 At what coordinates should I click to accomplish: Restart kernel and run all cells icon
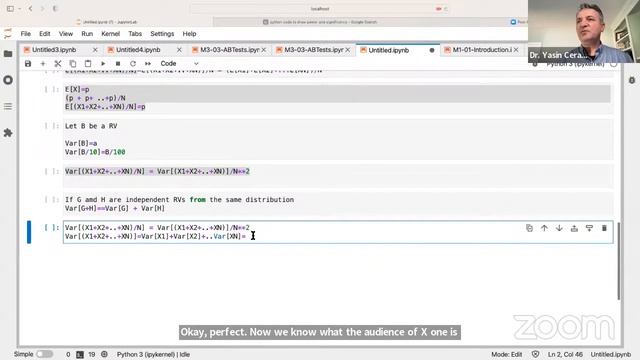pos(148,64)
